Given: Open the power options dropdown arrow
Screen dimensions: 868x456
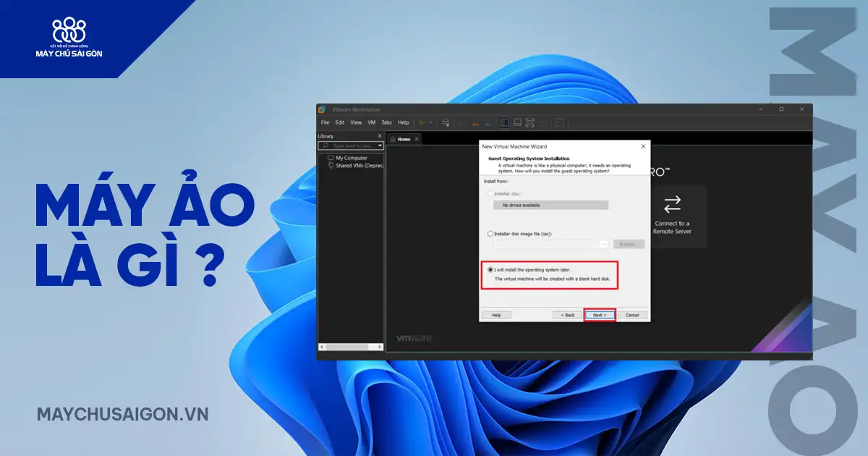Looking at the screenshot, I should [430, 122].
